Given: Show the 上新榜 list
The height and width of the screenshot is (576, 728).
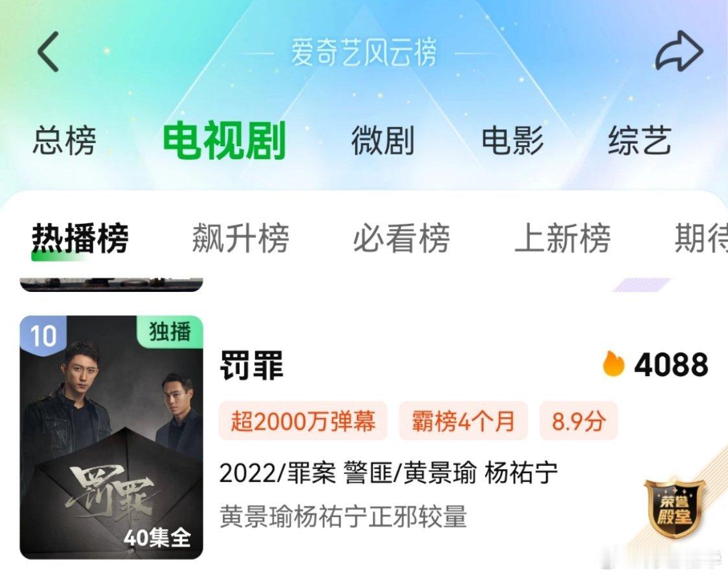Looking at the screenshot, I should pyautogui.click(x=562, y=238).
